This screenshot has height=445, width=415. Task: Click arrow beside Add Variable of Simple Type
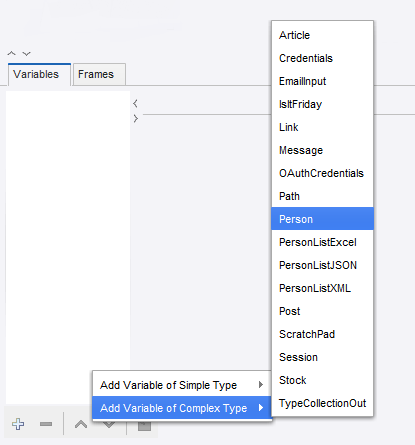[x=261, y=385]
